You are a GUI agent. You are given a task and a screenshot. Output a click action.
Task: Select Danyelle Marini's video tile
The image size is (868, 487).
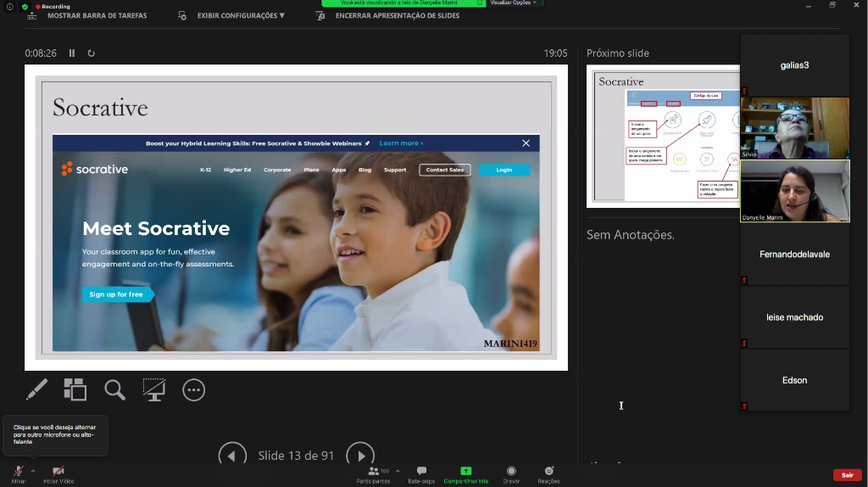[x=795, y=191]
